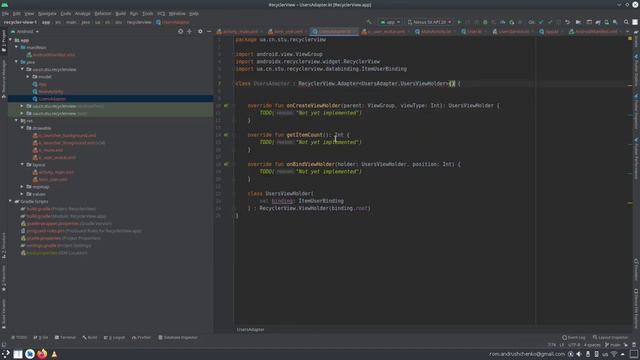Toggle the Logcat tool window

click(115, 338)
